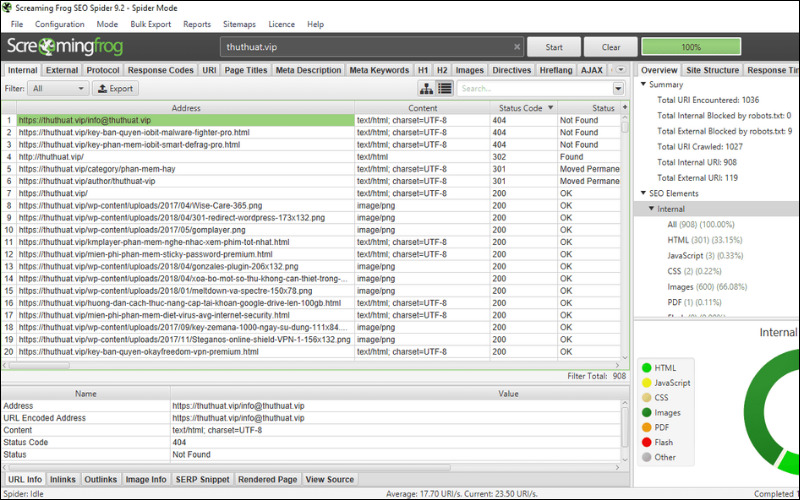Collapse the Internal tree node
This screenshot has width=800, height=500.
[652, 209]
